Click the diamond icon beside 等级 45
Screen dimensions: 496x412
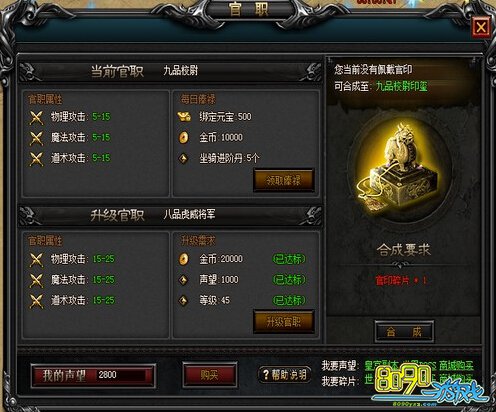tap(184, 301)
